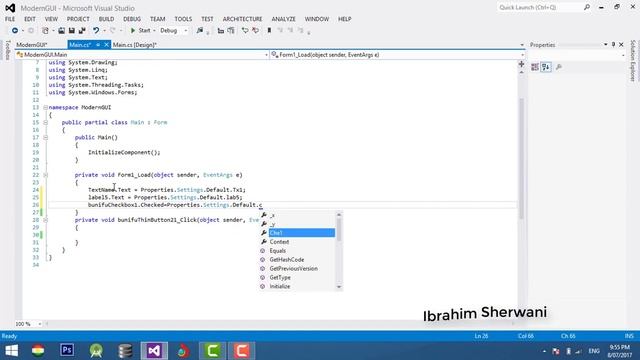
Task: Collapse the namespace ModernGUI block
Action: click(46, 108)
